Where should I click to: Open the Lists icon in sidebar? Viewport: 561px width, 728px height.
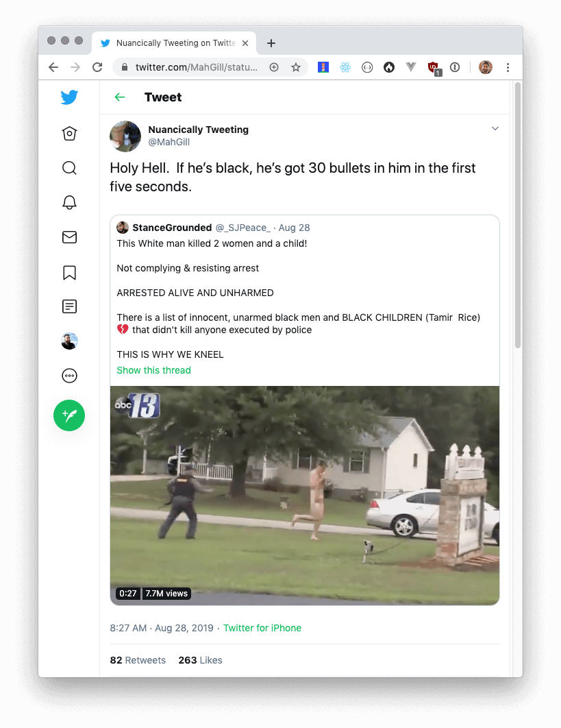(69, 306)
